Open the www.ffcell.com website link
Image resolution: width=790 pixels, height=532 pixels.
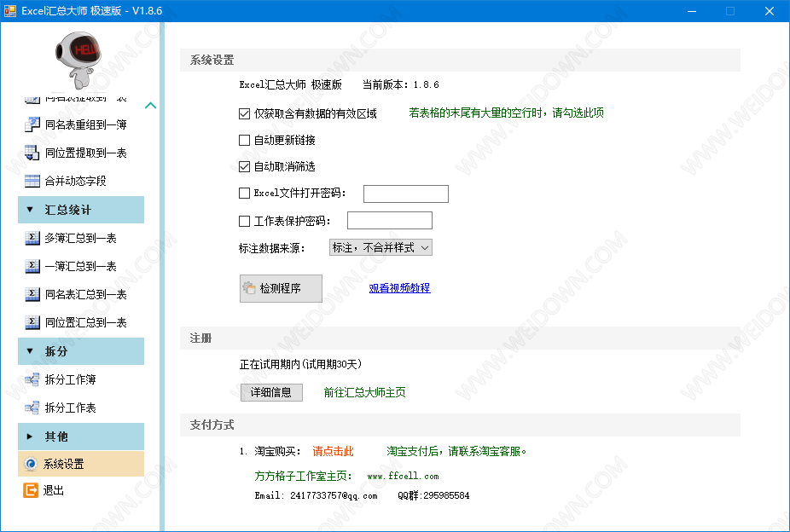[x=403, y=476]
